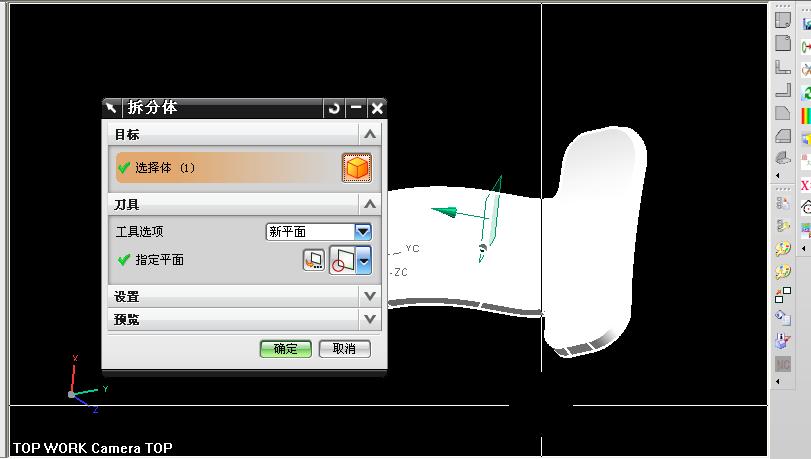Click the rotation handle below the plane
The width and height of the screenshot is (811, 459).
483,249
